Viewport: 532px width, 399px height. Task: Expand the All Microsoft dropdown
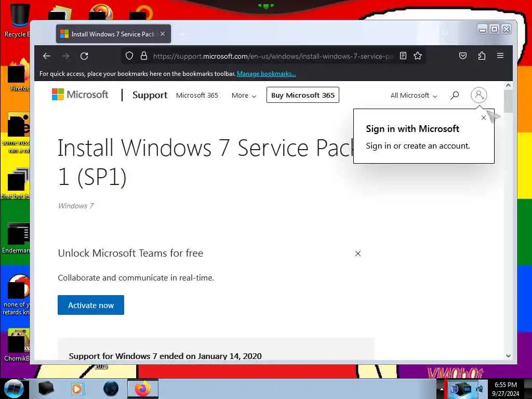414,96
